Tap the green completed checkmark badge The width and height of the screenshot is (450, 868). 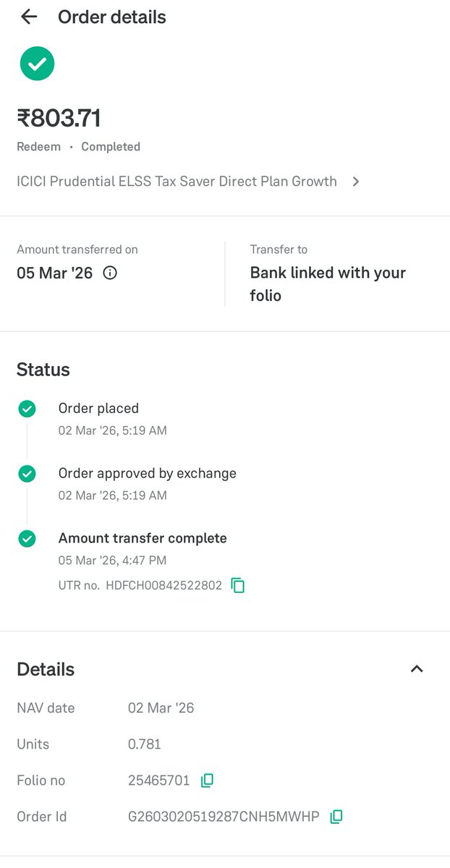37,64
